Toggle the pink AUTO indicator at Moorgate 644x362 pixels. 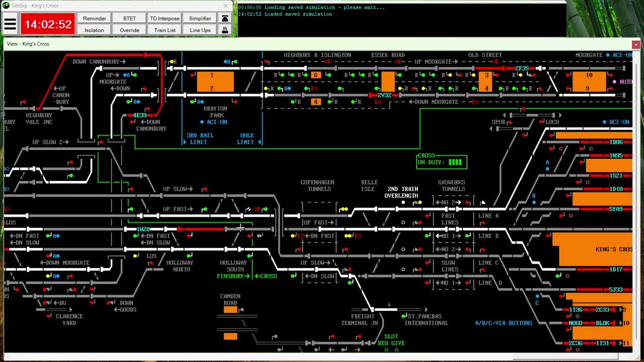point(614,81)
